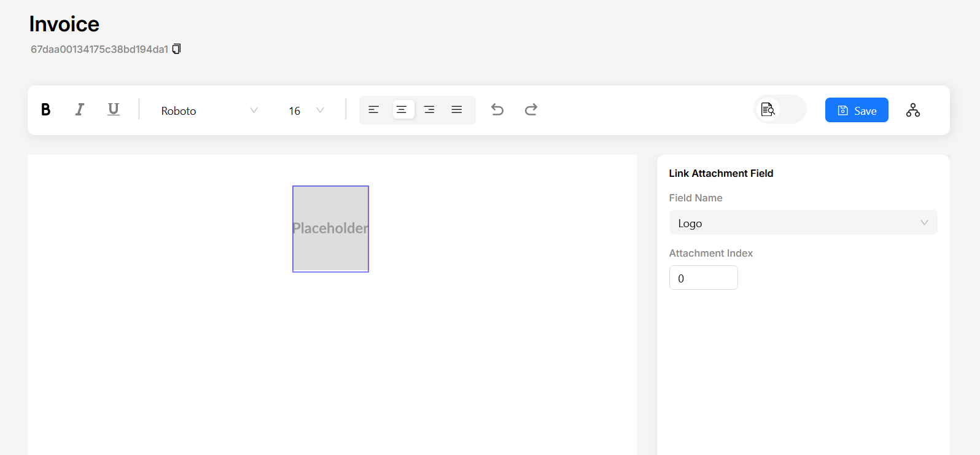
Task: Open the Field Name Logo dropdown
Action: coord(803,223)
